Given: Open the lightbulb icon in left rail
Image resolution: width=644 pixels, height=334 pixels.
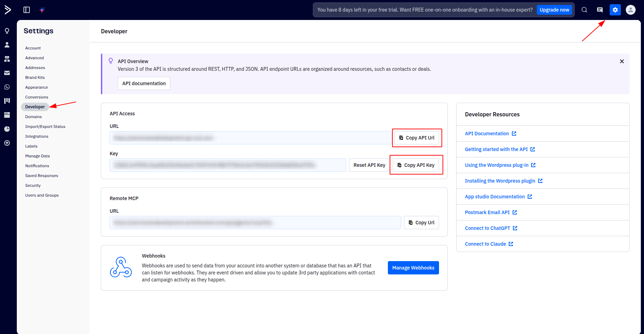Looking at the screenshot, I should 7,31.
